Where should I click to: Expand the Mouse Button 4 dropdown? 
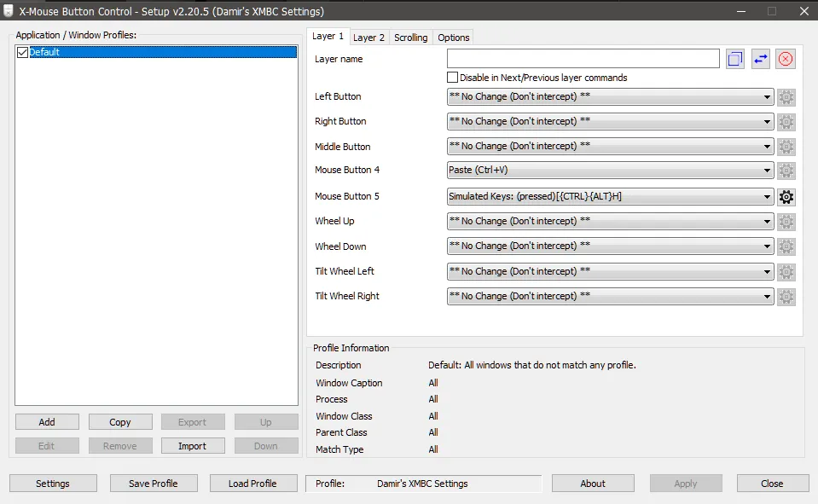610,171
